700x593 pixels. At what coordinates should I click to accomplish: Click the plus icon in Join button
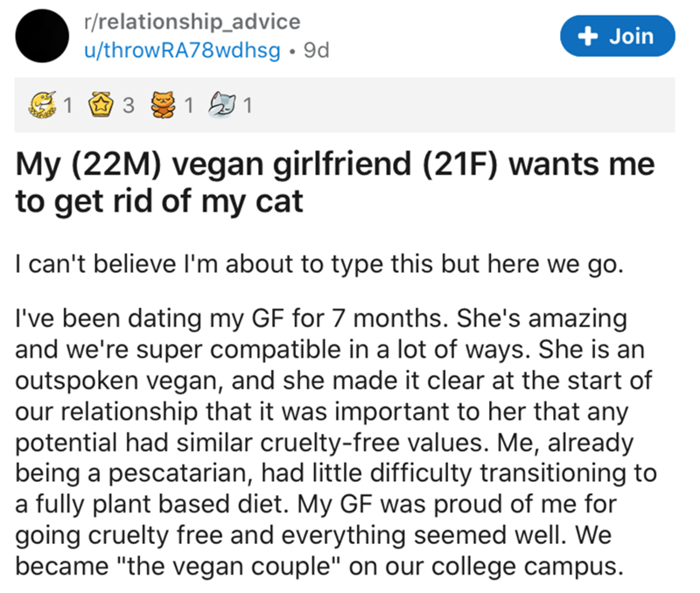pyautogui.click(x=590, y=37)
